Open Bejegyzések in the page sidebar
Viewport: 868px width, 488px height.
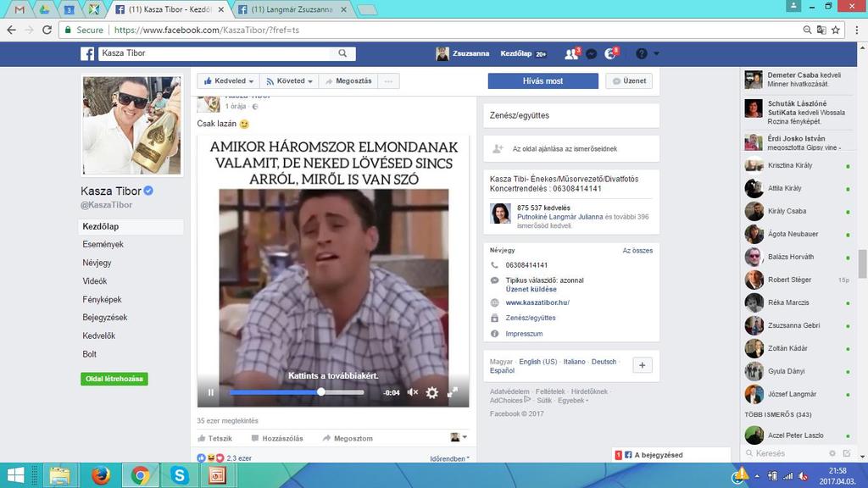104,318
